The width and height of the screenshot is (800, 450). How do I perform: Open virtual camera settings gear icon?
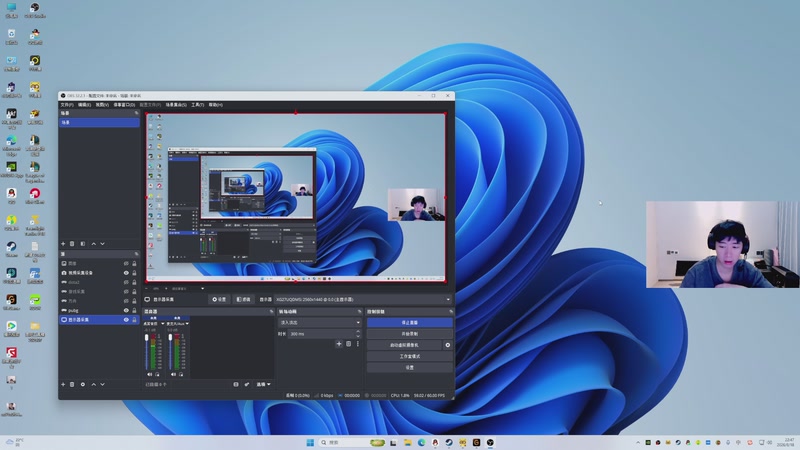coord(447,345)
